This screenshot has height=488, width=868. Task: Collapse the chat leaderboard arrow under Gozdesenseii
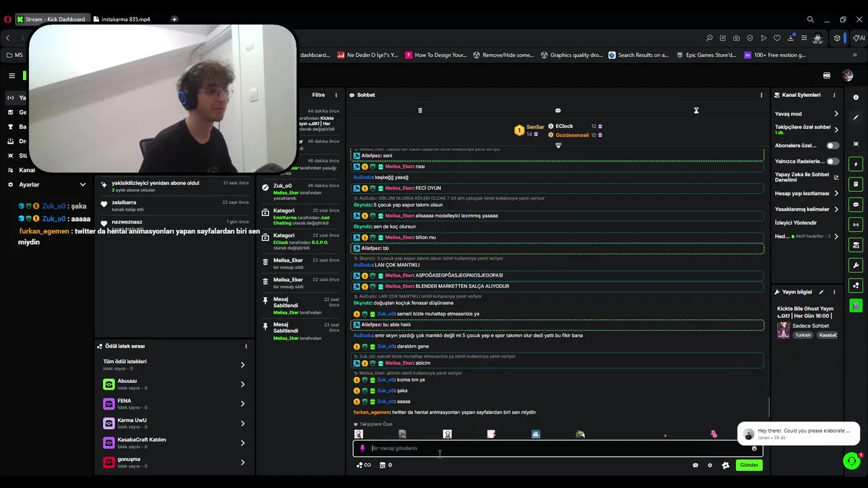coord(558,145)
